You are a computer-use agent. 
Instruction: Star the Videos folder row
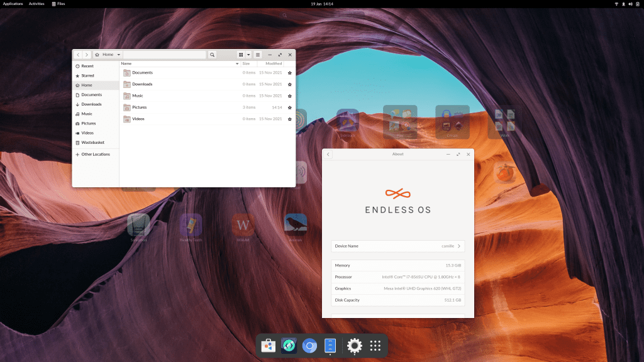coord(289,119)
